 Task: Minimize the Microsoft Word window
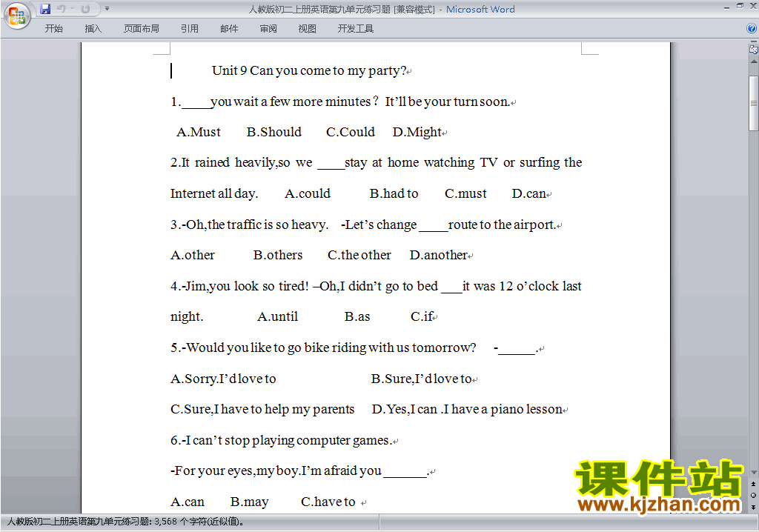point(726,7)
